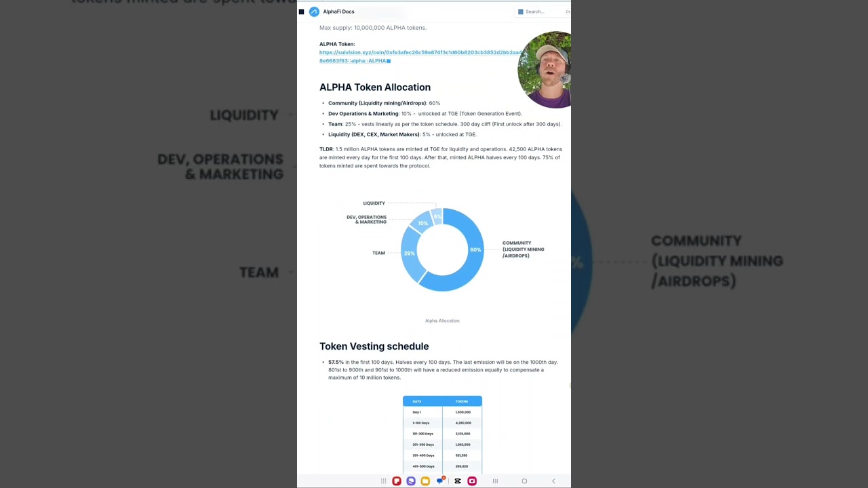The height and width of the screenshot is (488, 868).
Task: Click the search magnifier icon
Action: pyautogui.click(x=521, y=12)
